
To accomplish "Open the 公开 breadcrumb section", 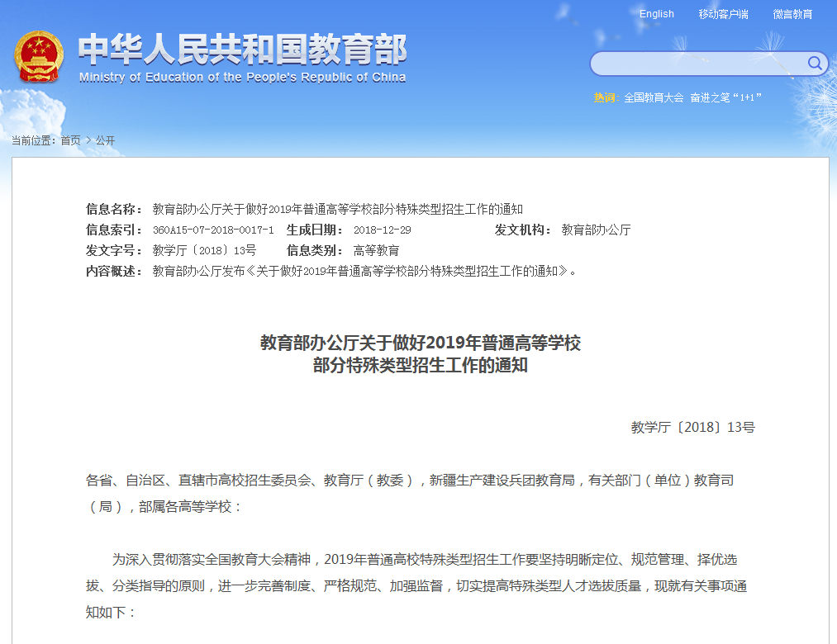I will coord(105,140).
